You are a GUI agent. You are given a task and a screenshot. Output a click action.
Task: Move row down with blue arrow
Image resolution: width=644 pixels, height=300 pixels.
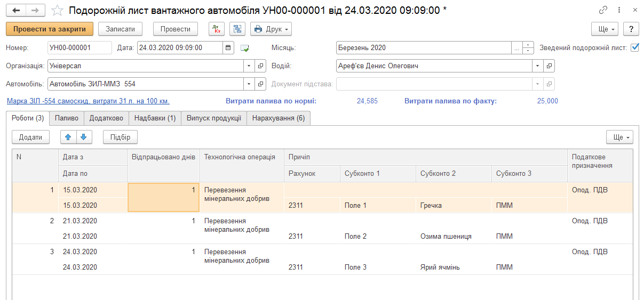coord(84,137)
